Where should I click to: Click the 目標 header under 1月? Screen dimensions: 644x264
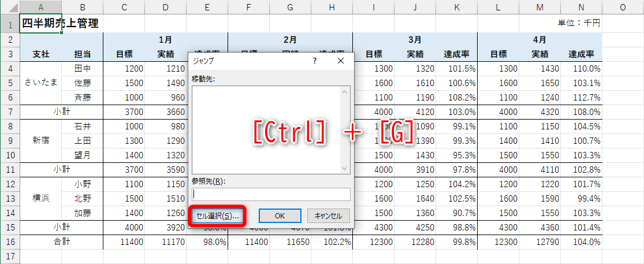[x=124, y=54]
